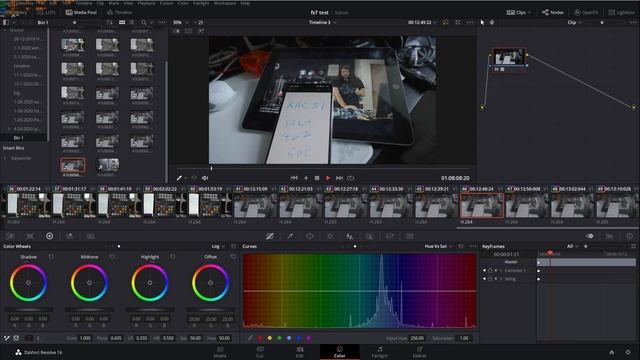Open the Keyframes All filter dropdown

573,247
